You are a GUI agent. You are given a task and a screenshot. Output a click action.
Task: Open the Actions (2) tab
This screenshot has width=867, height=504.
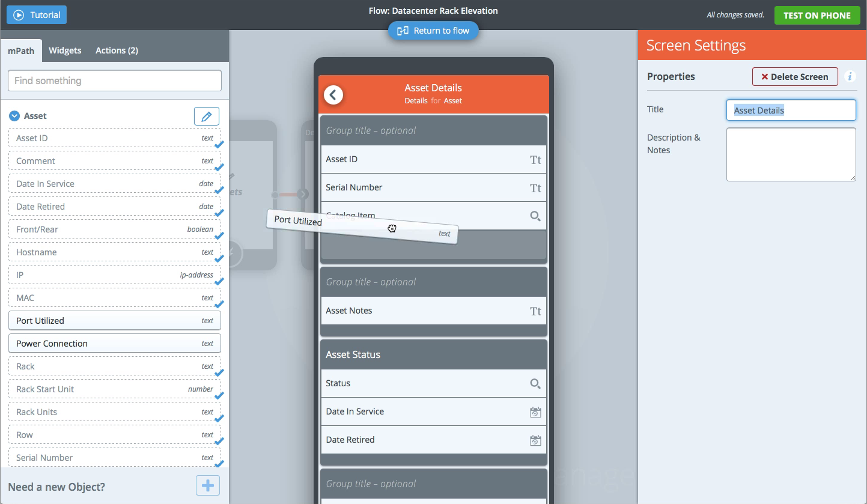(x=117, y=50)
